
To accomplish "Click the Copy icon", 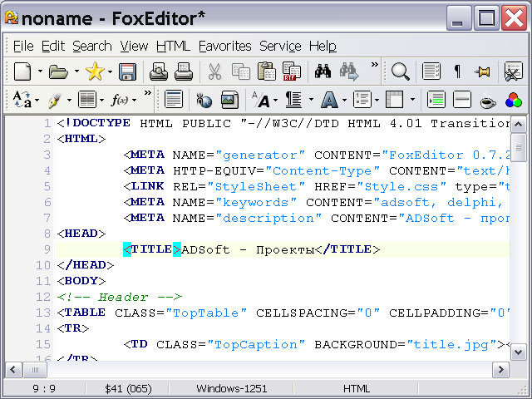I will [240, 71].
